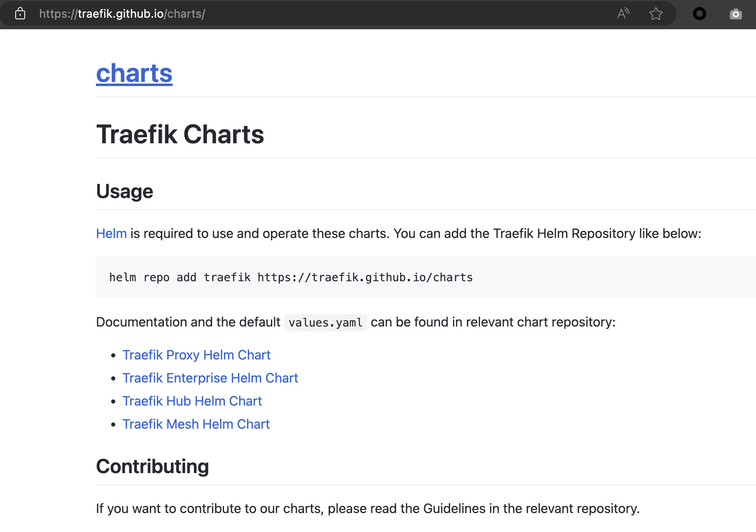The height and width of the screenshot is (532, 756).
Task: Click the Contributing section heading
Action: pyautogui.click(x=152, y=467)
